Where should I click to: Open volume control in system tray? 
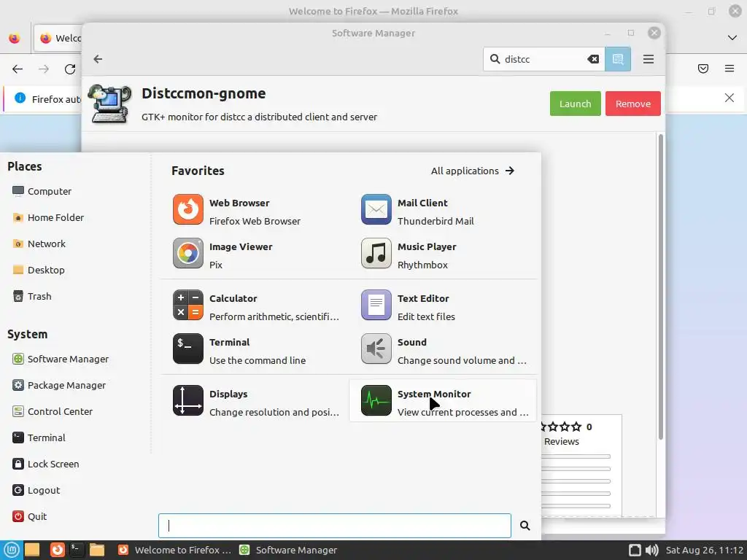(651, 550)
